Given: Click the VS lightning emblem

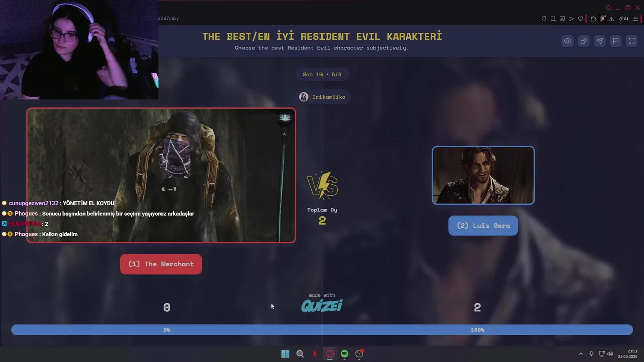Looking at the screenshot, I should [x=322, y=186].
